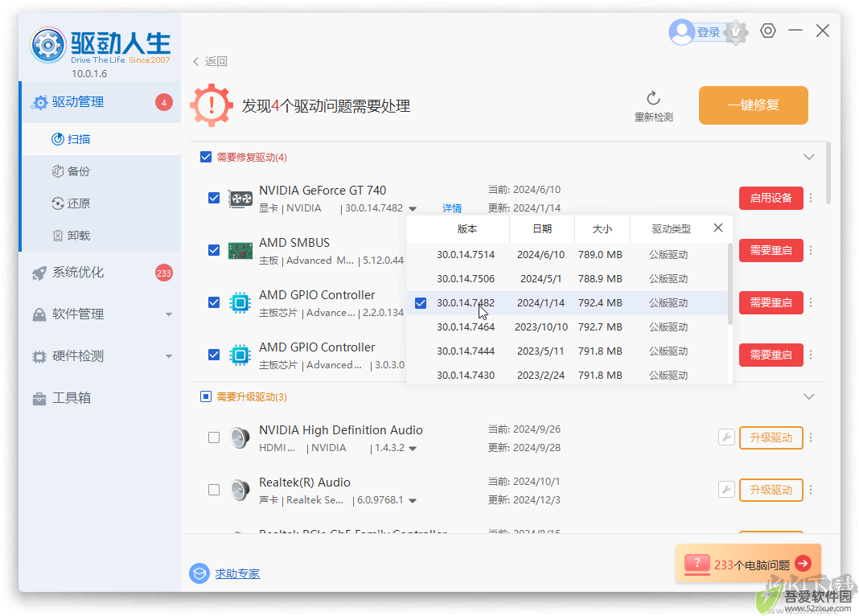Click the 233 badge on 系统优化
859x616 pixels.
pyautogui.click(x=164, y=273)
